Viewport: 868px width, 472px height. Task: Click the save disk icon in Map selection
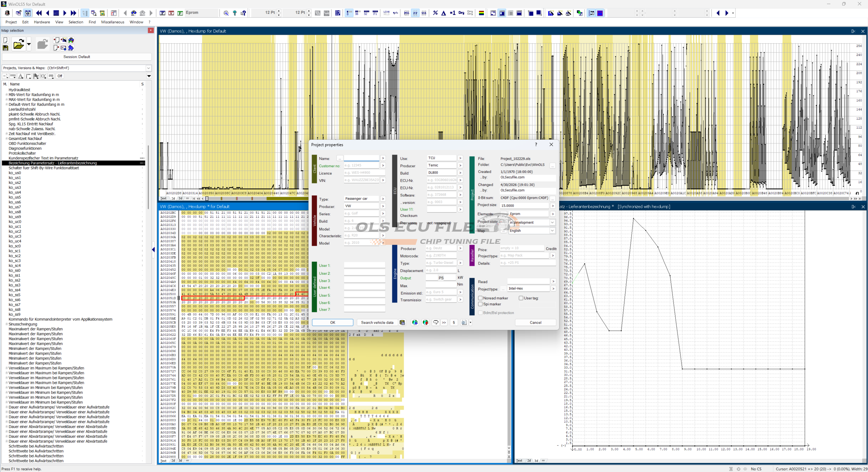pos(5,48)
